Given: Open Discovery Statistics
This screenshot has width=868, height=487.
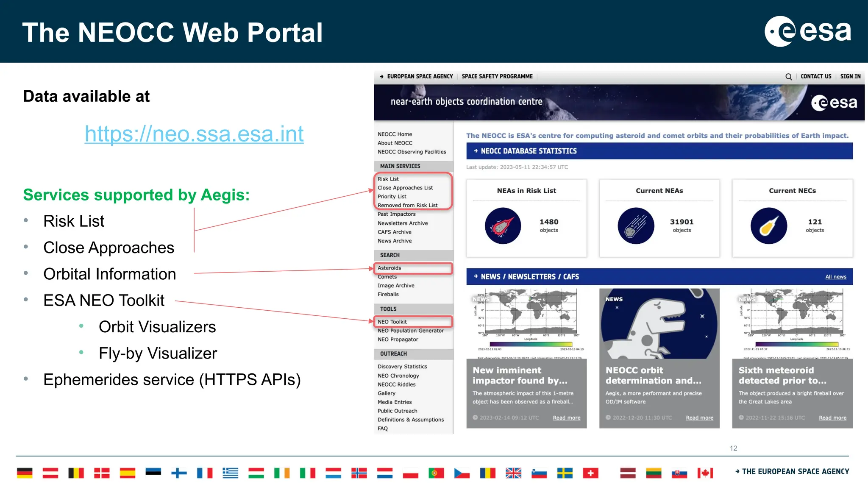Looking at the screenshot, I should click(x=402, y=367).
